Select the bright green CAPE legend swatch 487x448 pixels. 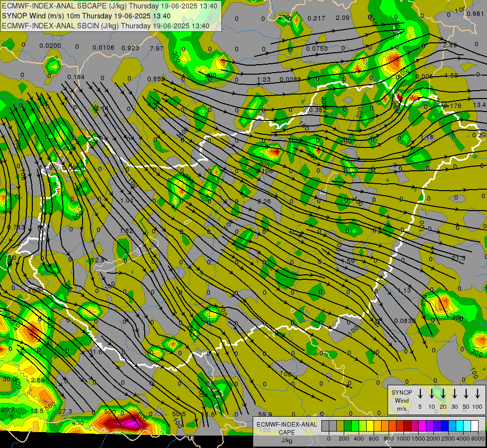click(x=355, y=426)
